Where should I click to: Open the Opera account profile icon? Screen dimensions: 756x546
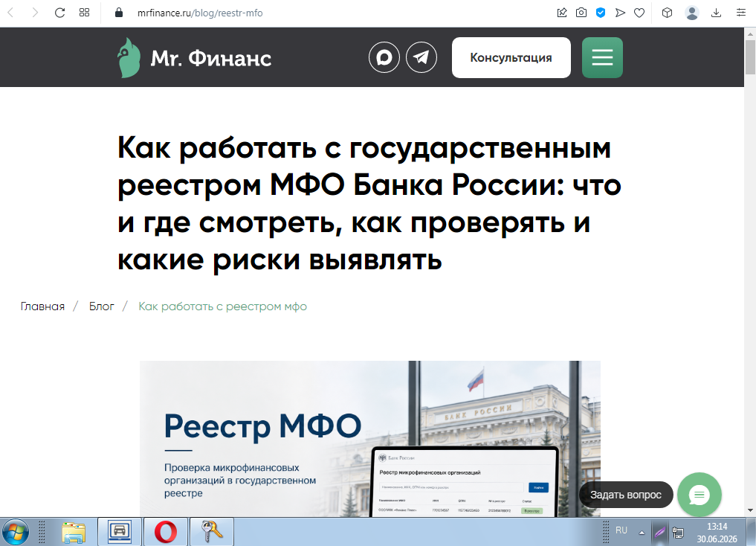[692, 13]
